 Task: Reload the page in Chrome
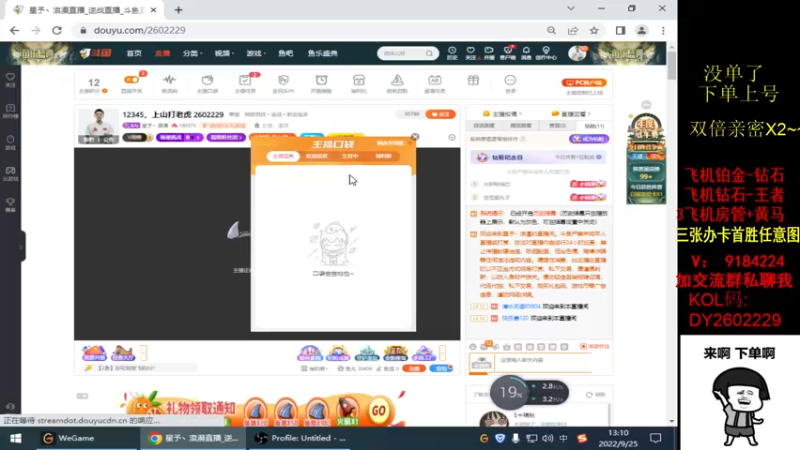pos(57,31)
